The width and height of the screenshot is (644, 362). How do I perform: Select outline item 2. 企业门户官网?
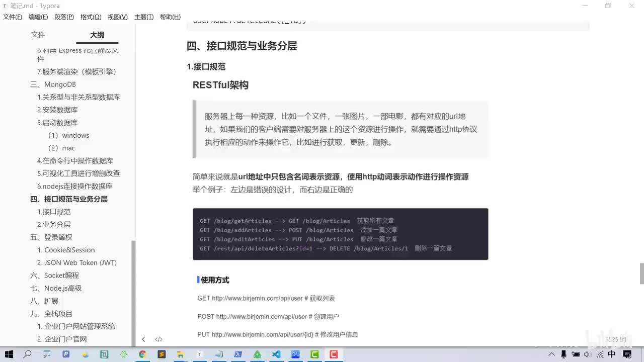[62, 339]
